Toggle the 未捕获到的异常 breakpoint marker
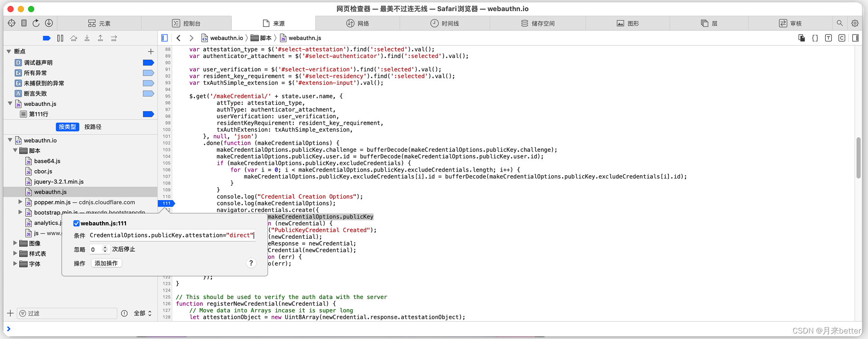Image resolution: width=868 pixels, height=339 pixels. coord(148,83)
